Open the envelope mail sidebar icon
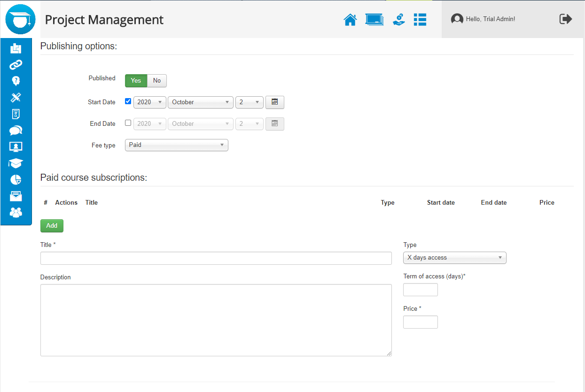 16,196
